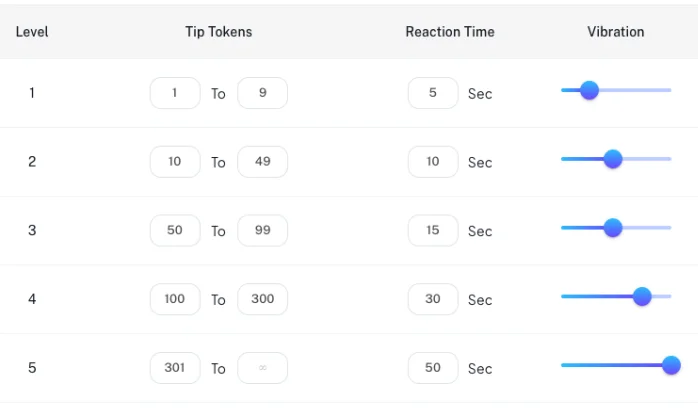Edit Level 2 reaction time field (10 Sec)
Image resolution: width=698 pixels, height=409 pixels.
(433, 161)
